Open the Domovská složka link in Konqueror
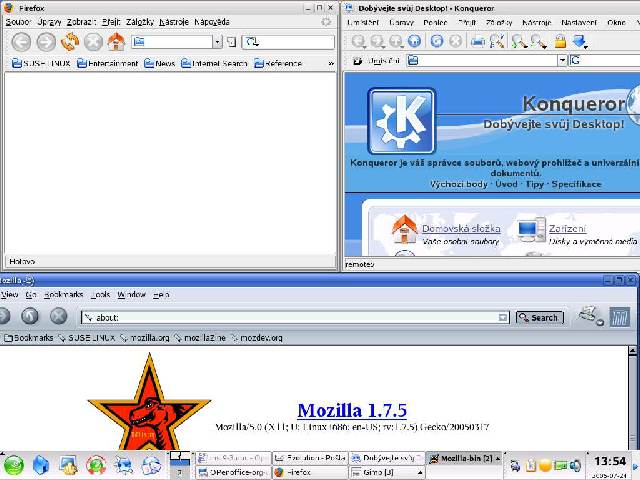640x480 pixels. coord(461,229)
